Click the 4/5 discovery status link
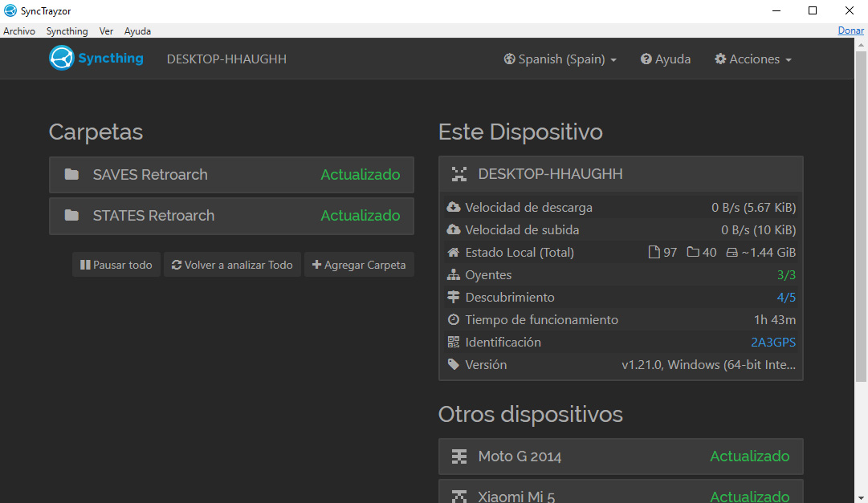Image resolution: width=868 pixels, height=503 pixels. (x=786, y=297)
